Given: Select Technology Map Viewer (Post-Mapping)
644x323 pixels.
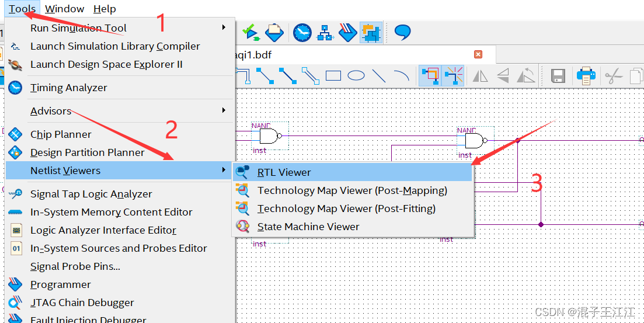Looking at the screenshot, I should click(353, 190).
